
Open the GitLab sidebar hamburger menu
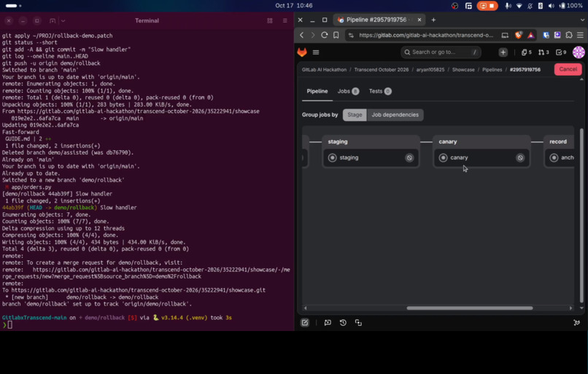point(316,52)
